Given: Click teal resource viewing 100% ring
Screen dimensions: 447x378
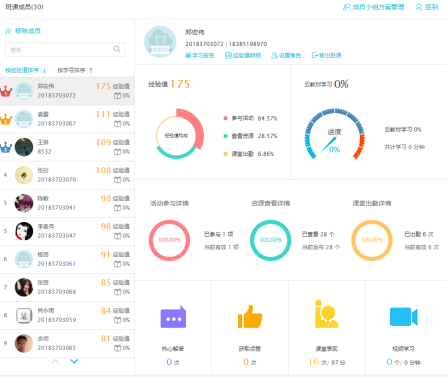Looking at the screenshot, I should click(271, 240).
